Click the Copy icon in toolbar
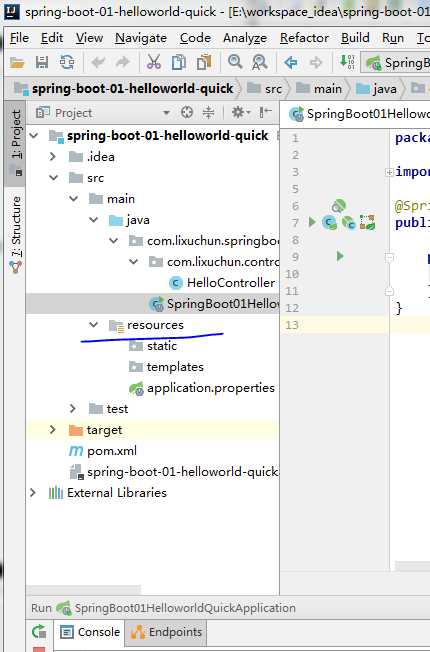 pyautogui.click(x=179, y=62)
